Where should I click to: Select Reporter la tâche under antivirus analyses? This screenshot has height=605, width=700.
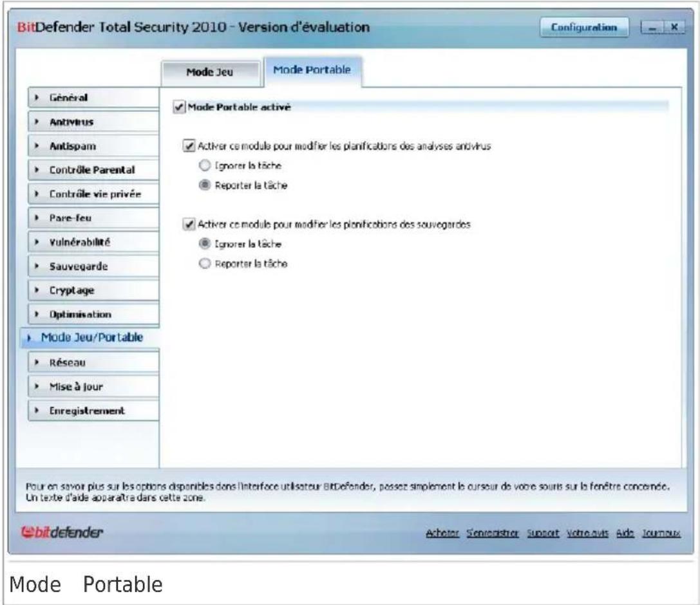205,185
